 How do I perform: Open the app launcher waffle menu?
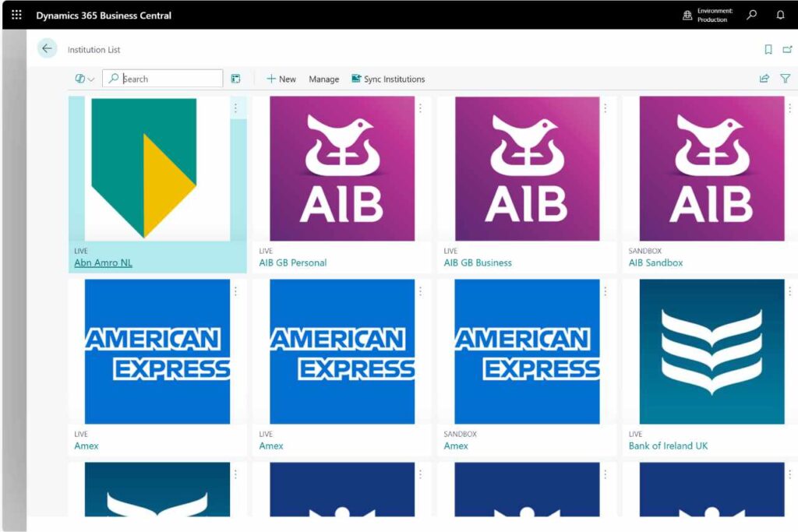pos(16,15)
